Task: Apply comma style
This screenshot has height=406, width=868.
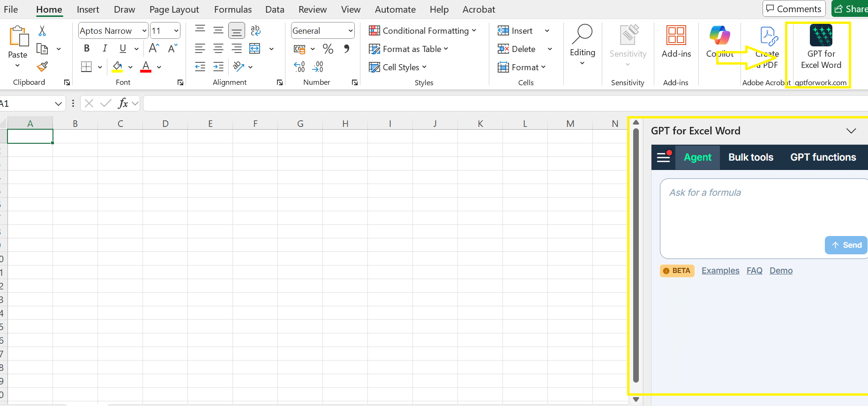Action: tap(346, 49)
